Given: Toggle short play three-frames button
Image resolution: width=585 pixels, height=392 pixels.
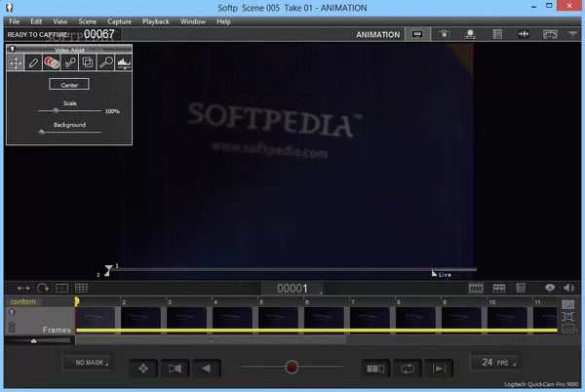Looking at the screenshot, I should tap(375, 369).
